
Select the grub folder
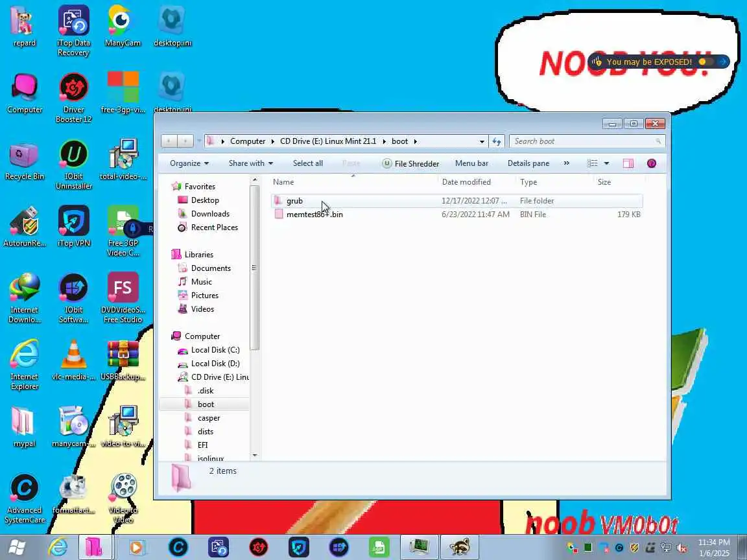(456, 201)
